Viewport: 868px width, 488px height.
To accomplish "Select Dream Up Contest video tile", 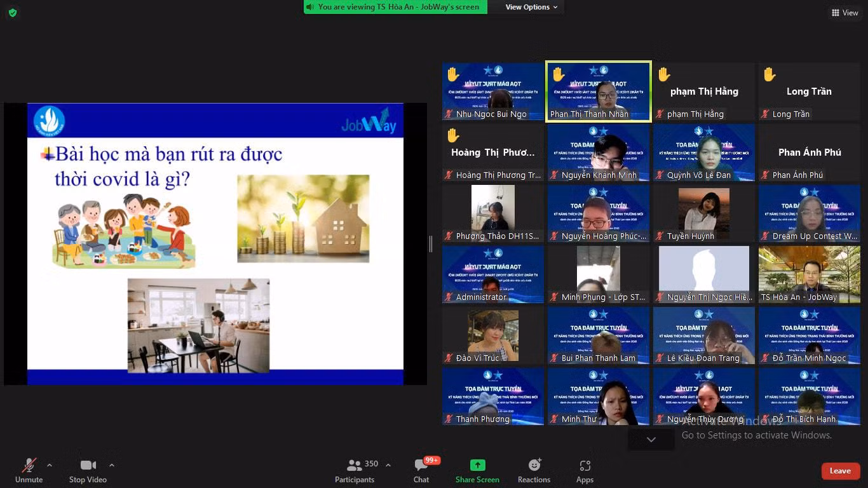I will click(x=809, y=213).
